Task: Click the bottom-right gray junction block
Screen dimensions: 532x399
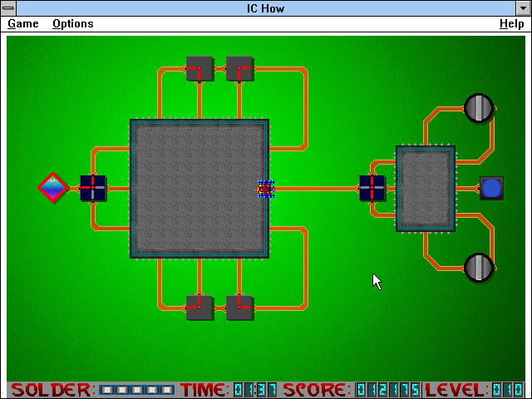Action: [x=239, y=308]
